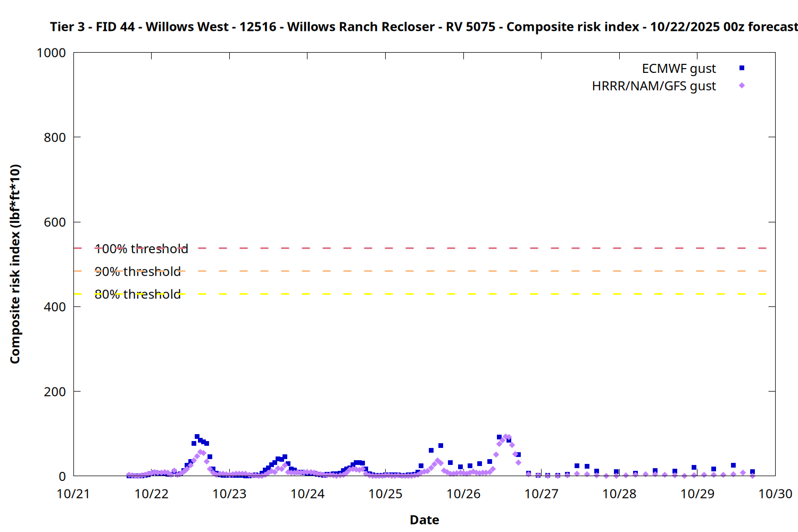Click the chart title text
The width and height of the screenshot is (798, 532).
(423, 27)
